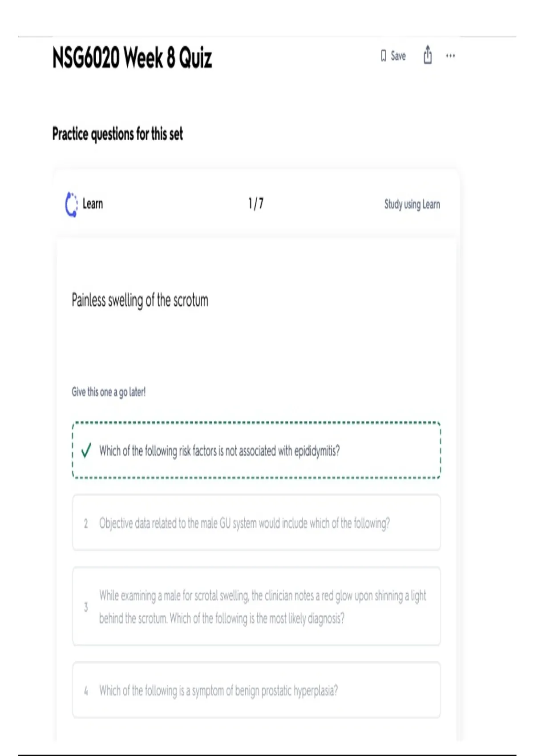The height and width of the screenshot is (756, 534).
Task: Click the Save text label
Action: pyautogui.click(x=398, y=56)
